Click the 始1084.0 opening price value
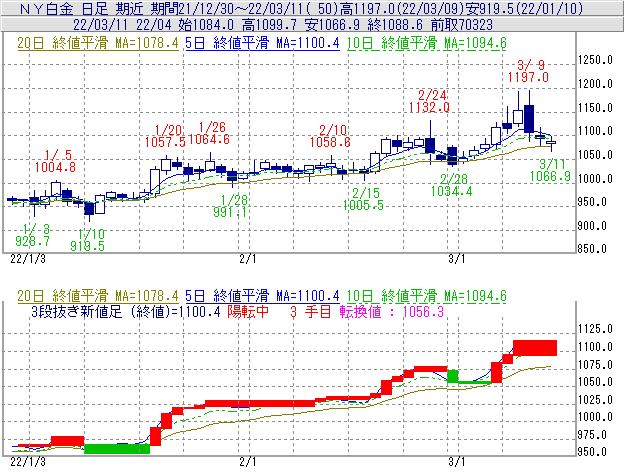The height and width of the screenshot is (475, 624). tap(206, 25)
